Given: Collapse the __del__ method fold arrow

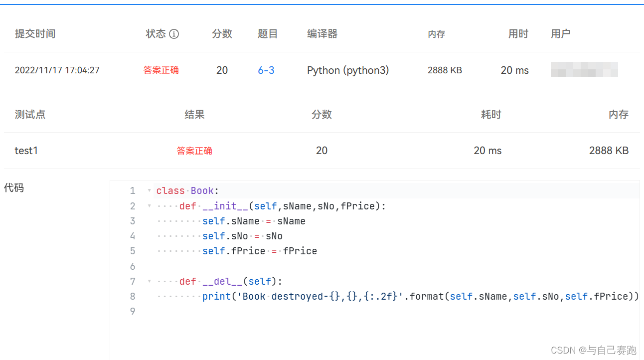Looking at the screenshot, I should pos(149,281).
